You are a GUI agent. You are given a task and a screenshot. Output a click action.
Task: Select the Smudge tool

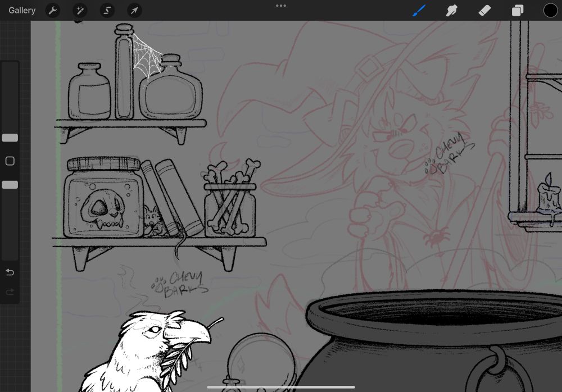(x=452, y=11)
